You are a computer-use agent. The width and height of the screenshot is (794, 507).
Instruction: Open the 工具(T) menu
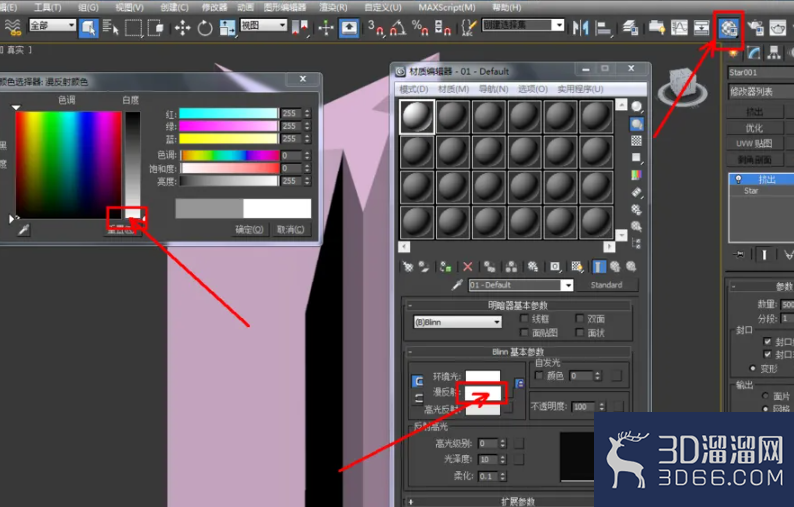coord(48,7)
